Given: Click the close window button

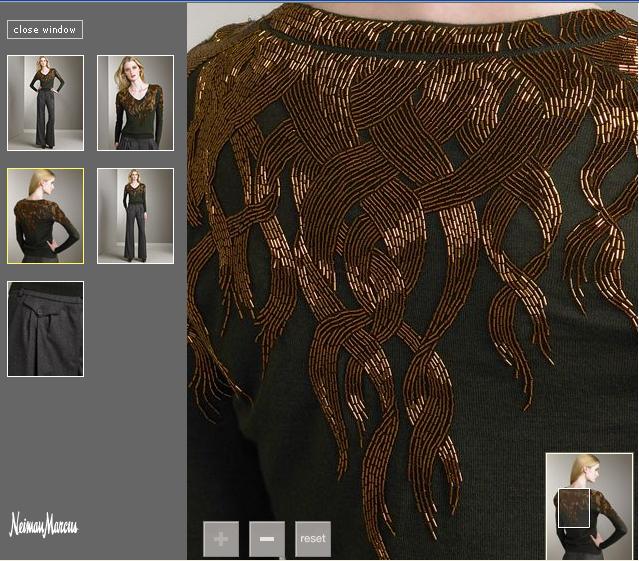Looking at the screenshot, I should (x=45, y=30).
